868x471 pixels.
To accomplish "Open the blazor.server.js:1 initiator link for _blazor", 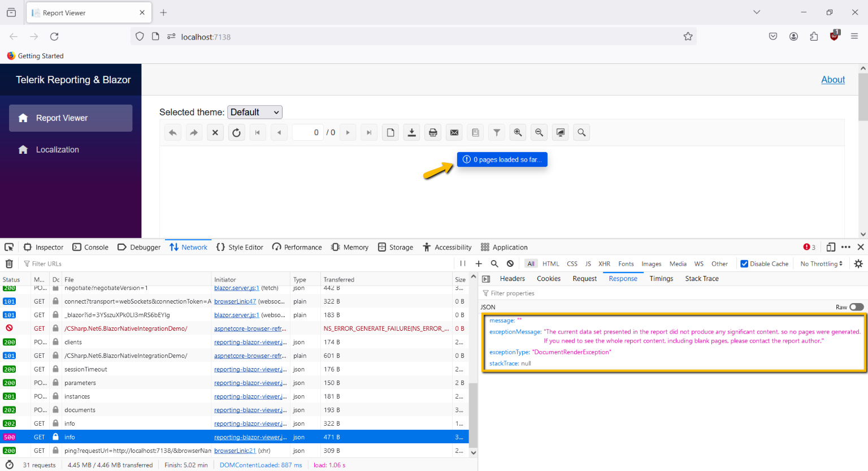I will point(237,315).
